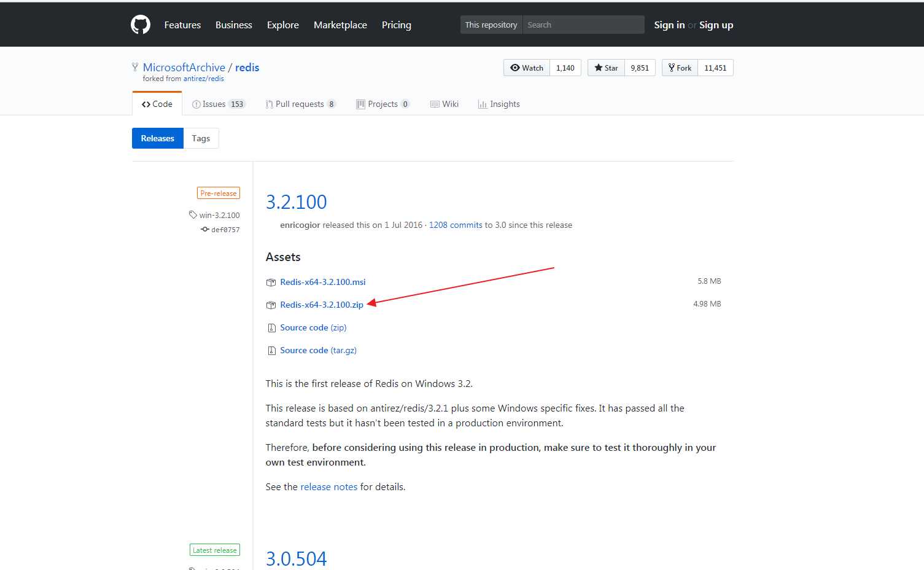Open the MicrosoftArchive owner link

[184, 67]
